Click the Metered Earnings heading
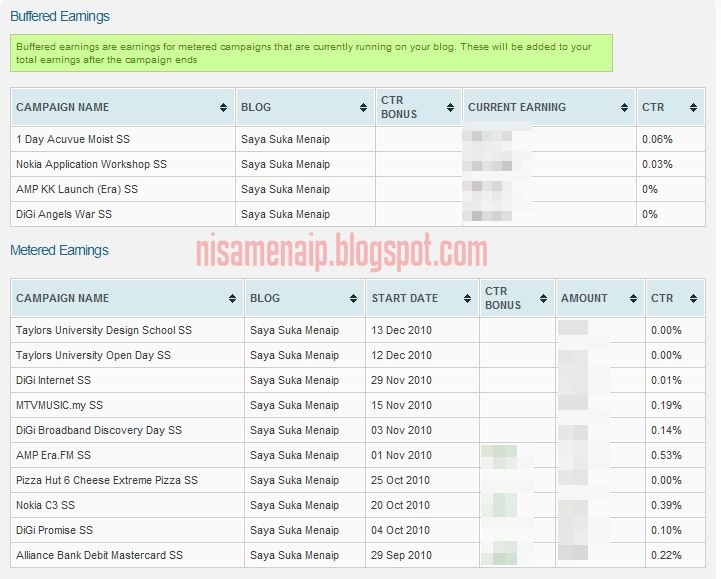The height and width of the screenshot is (579, 721). (x=59, y=250)
